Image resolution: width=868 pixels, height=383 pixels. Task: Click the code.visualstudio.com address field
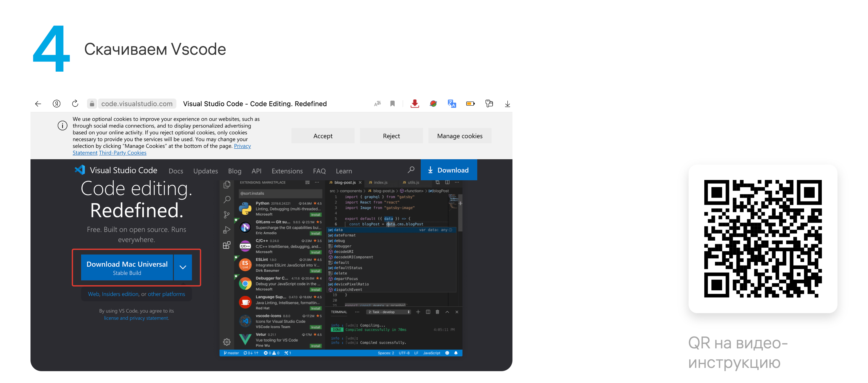[x=137, y=104]
